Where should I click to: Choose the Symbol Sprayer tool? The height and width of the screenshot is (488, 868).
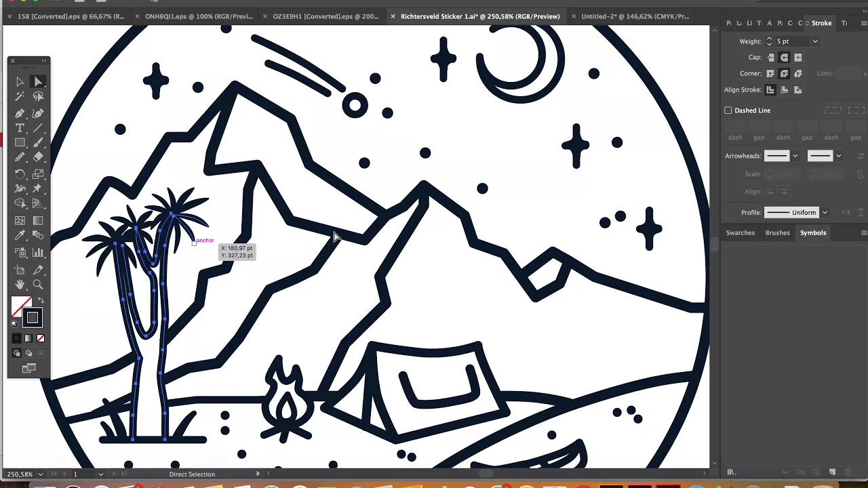click(20, 253)
